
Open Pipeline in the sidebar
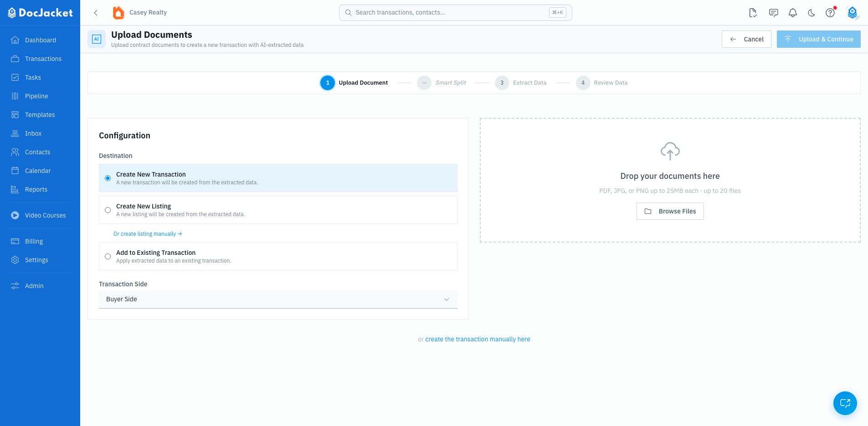tap(40, 96)
